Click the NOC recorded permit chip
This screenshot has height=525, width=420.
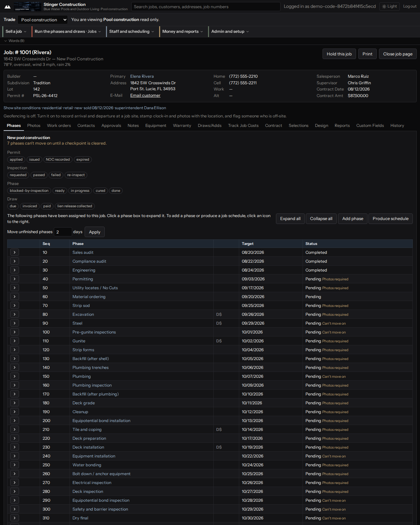[x=58, y=160]
